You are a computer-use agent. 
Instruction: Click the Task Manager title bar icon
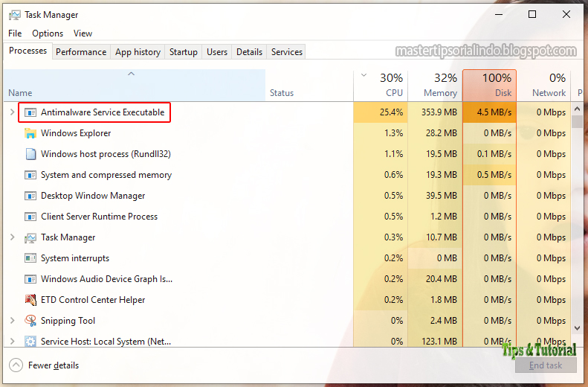[x=15, y=15]
